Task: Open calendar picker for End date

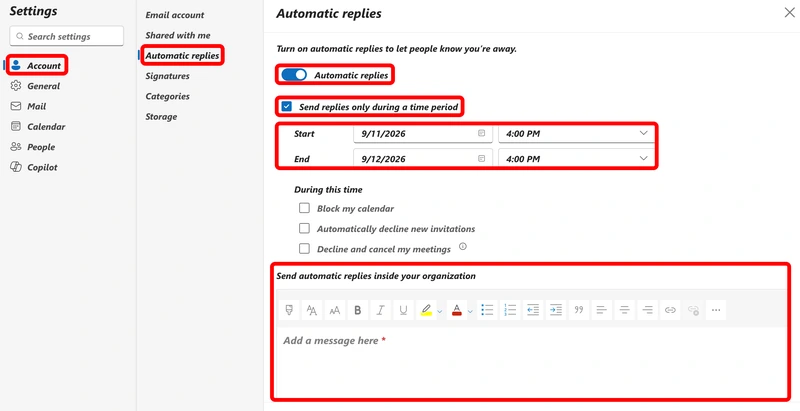Action: coord(481,159)
